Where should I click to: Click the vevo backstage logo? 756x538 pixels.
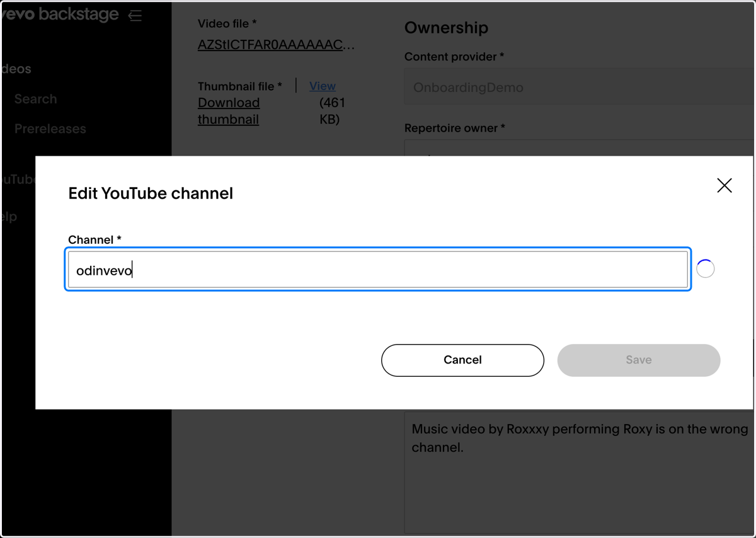pos(60,14)
